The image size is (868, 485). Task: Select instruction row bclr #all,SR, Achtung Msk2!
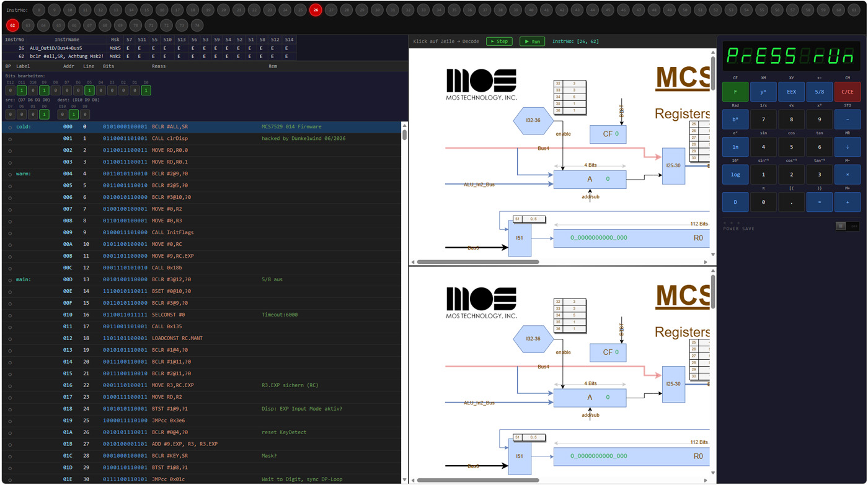coord(149,56)
